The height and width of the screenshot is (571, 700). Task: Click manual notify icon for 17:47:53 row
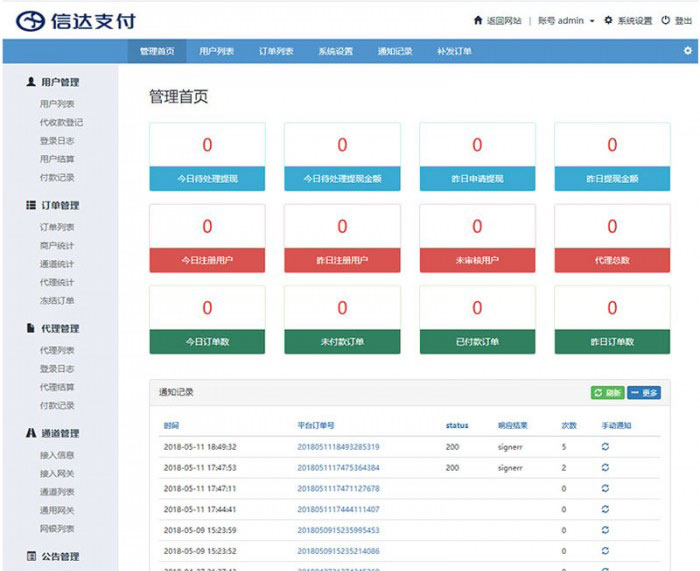pyautogui.click(x=605, y=467)
